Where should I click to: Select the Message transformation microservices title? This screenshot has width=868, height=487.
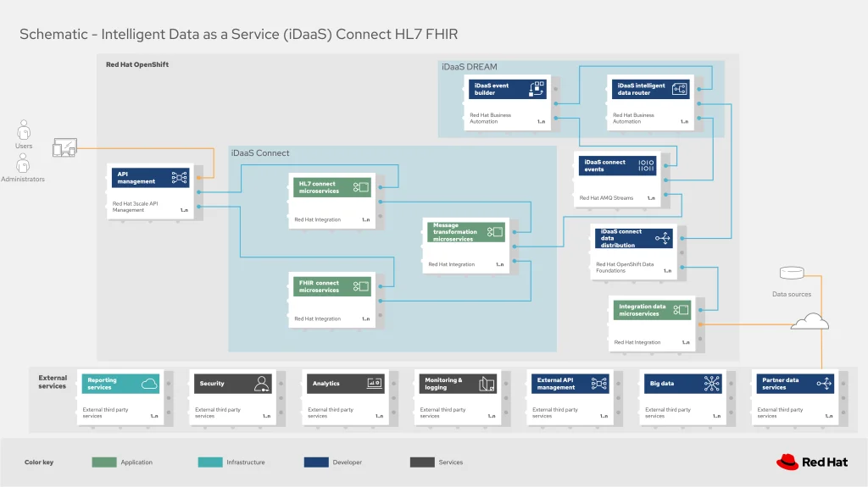454,232
